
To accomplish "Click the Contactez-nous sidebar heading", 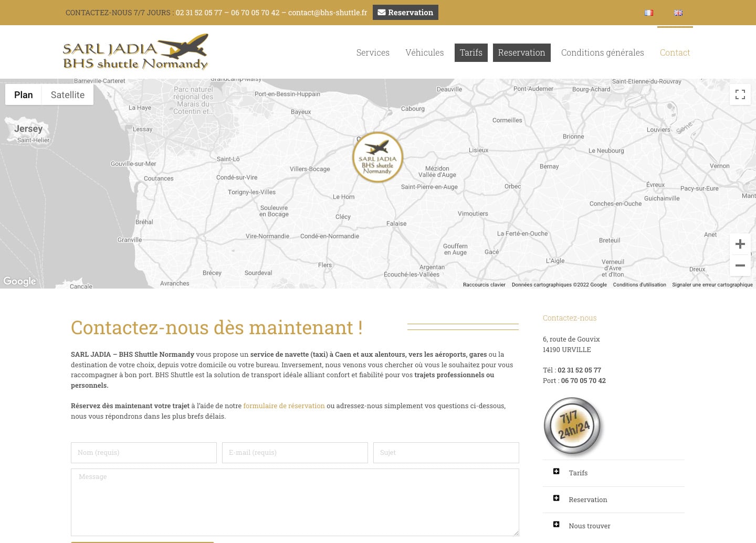I will pyautogui.click(x=570, y=318).
